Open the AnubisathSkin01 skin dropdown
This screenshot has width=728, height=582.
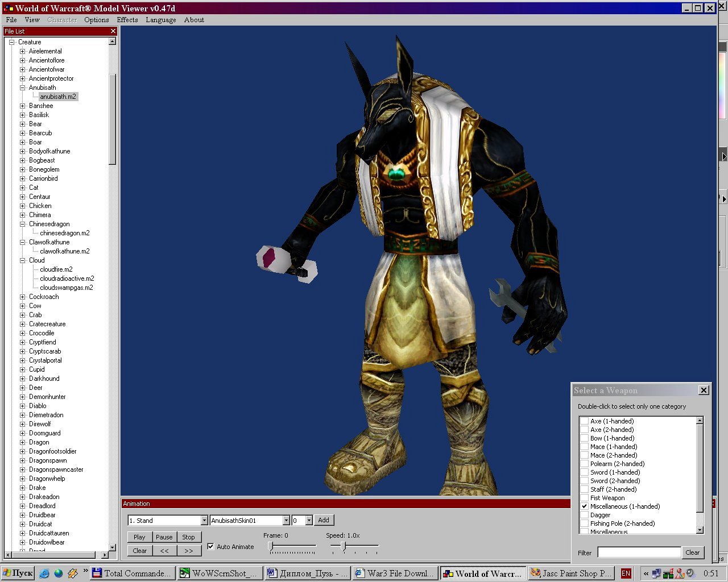tap(286, 521)
